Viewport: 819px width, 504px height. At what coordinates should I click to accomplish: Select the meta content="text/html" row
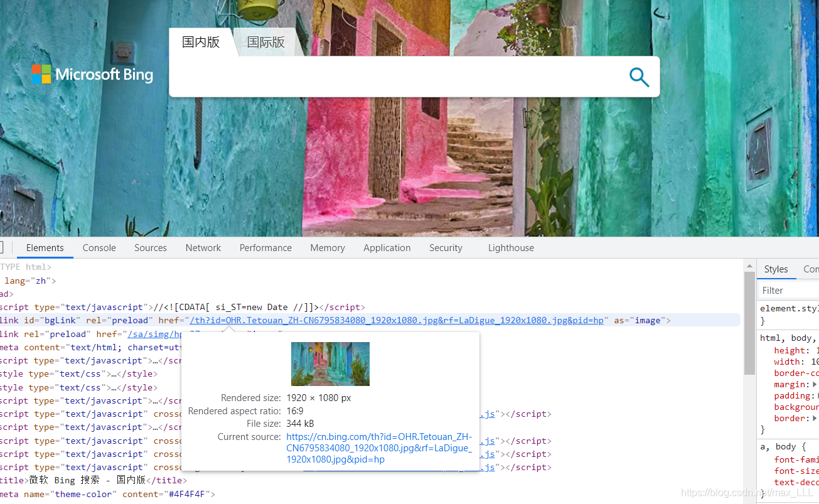91,347
